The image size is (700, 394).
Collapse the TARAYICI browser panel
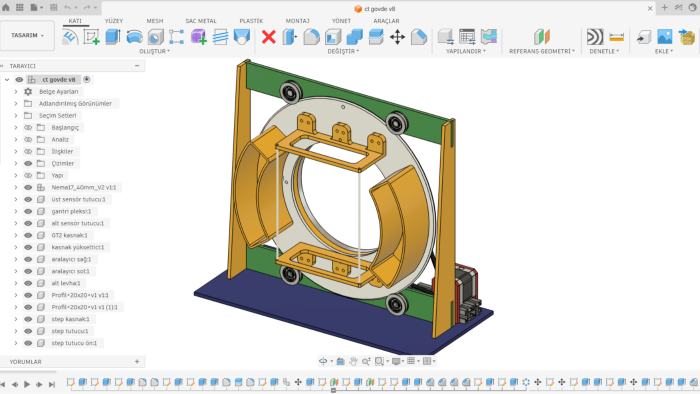(x=137, y=66)
